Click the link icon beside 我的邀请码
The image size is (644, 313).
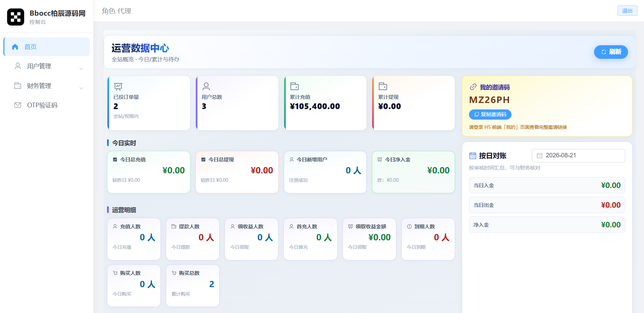(473, 87)
